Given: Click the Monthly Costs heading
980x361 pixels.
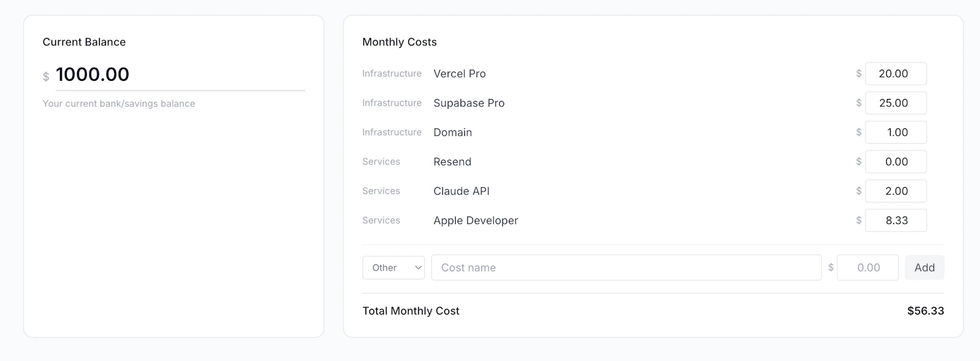Looking at the screenshot, I should pyautogui.click(x=399, y=42).
